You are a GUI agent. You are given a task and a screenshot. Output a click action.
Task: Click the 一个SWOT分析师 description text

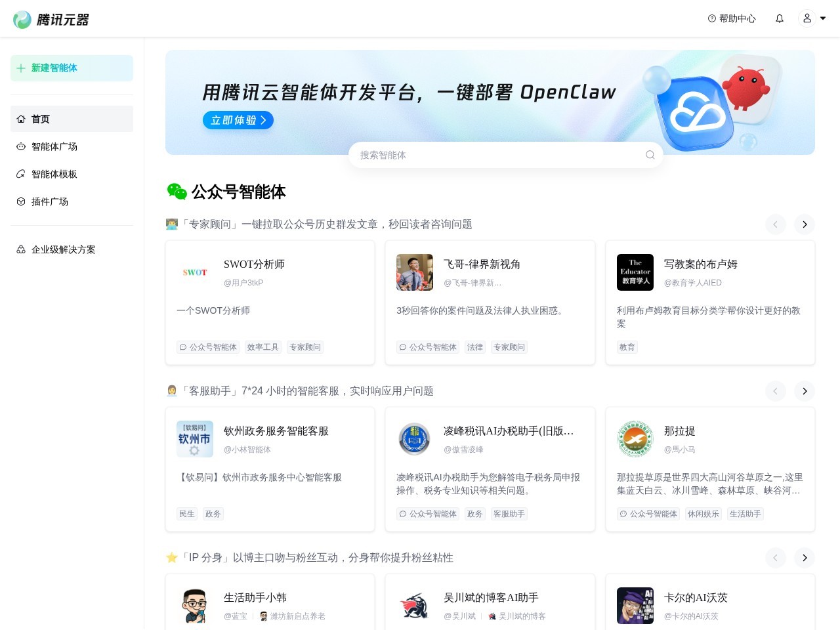coord(213,310)
